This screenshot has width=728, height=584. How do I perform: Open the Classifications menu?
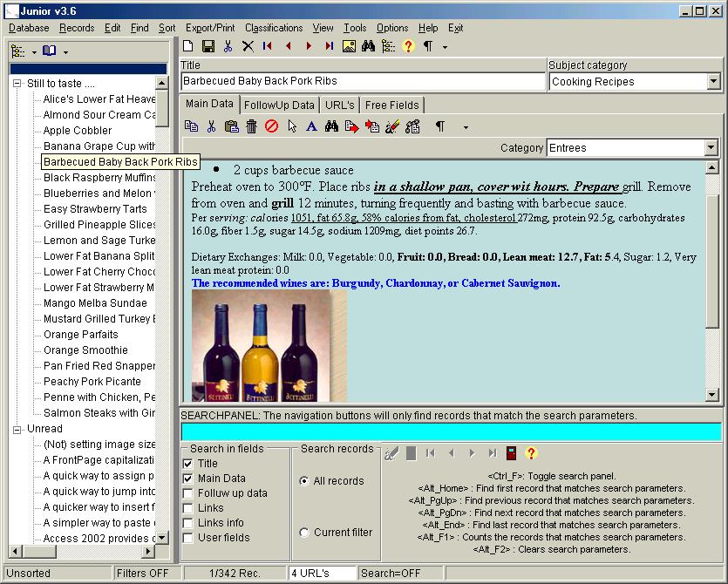click(x=273, y=27)
